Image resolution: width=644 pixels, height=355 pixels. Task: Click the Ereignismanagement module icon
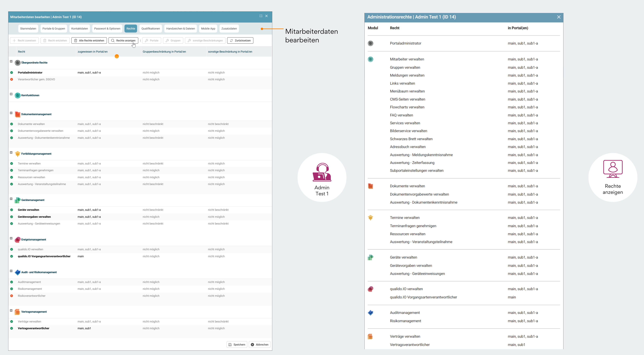(18, 240)
